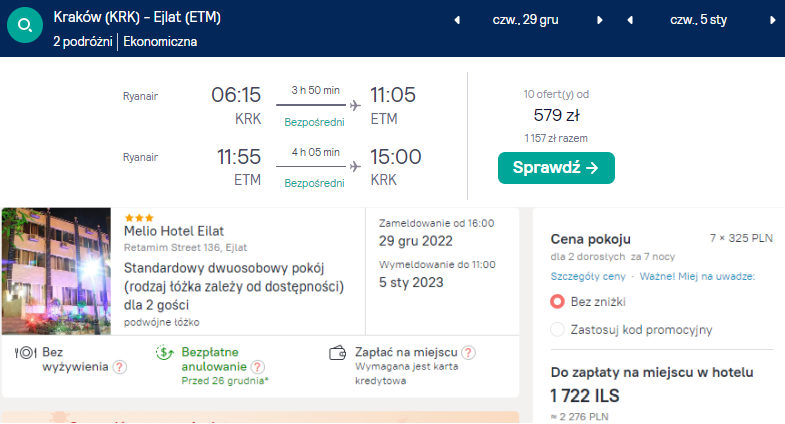
Task: Click the search magnifier icon
Action: point(22,28)
